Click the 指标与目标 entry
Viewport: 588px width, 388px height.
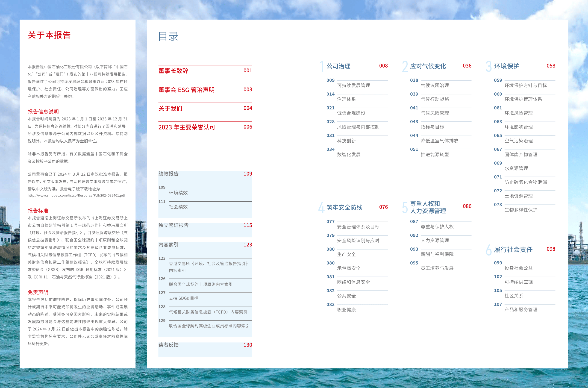tap(432, 127)
